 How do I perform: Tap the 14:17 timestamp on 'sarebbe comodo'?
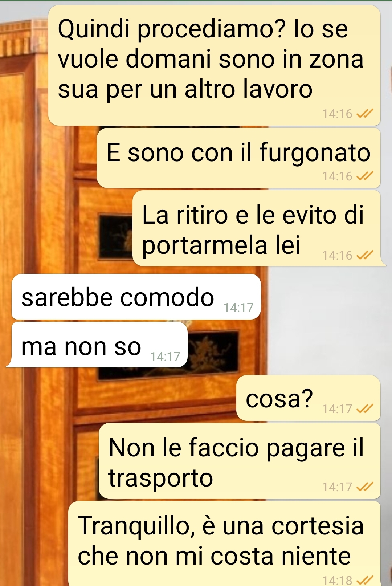(238, 308)
